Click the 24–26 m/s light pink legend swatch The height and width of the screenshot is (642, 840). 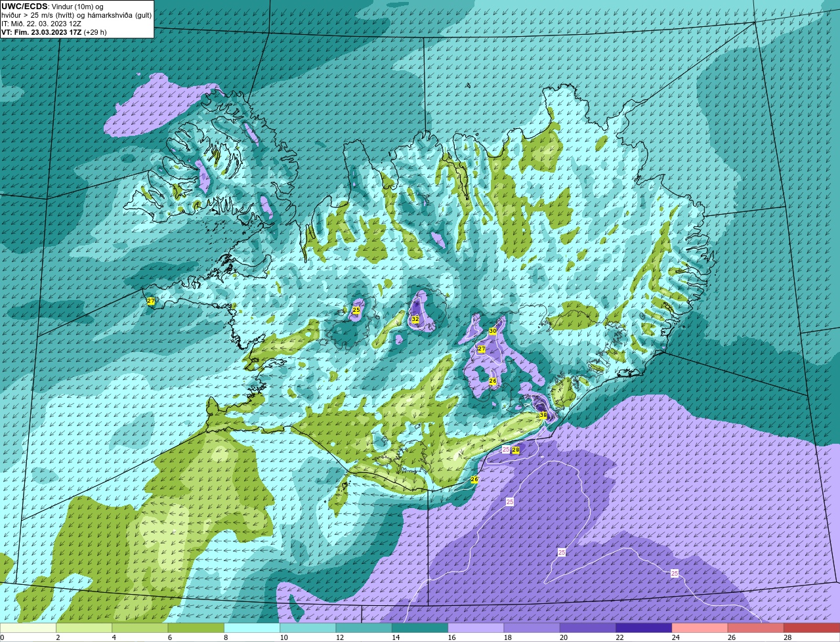coord(700,628)
